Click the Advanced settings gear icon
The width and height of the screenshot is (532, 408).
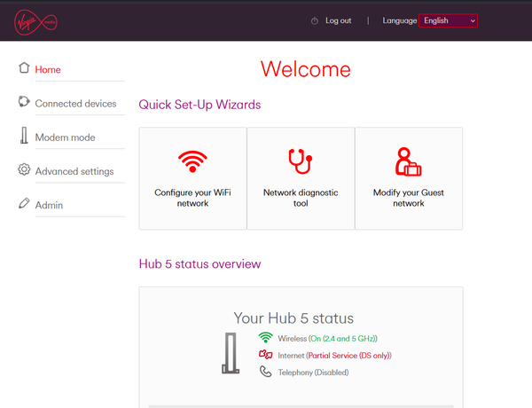(x=24, y=170)
